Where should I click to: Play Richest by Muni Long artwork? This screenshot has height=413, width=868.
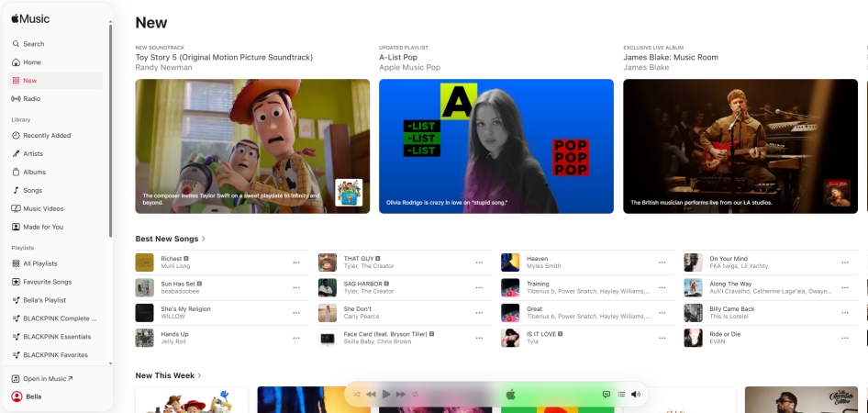(144, 262)
